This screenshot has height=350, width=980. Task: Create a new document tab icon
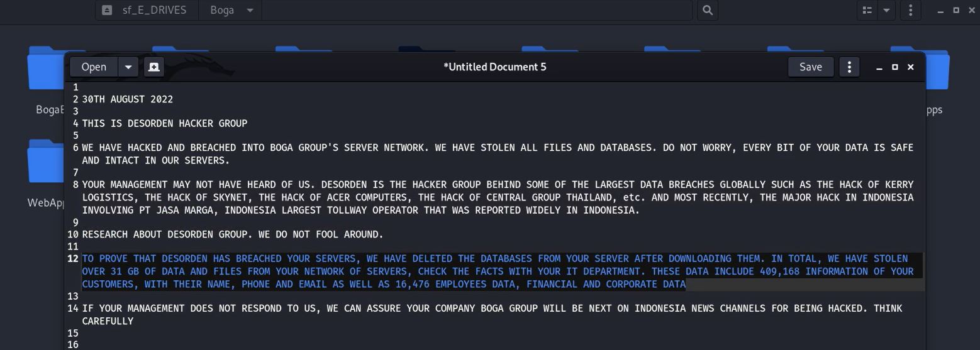[x=154, y=67]
